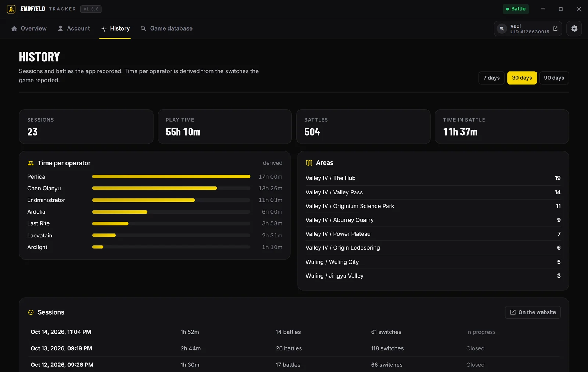Click the Time in Battle card 11h 37m
Screen dimensions: 588x372
pyautogui.click(x=502, y=126)
